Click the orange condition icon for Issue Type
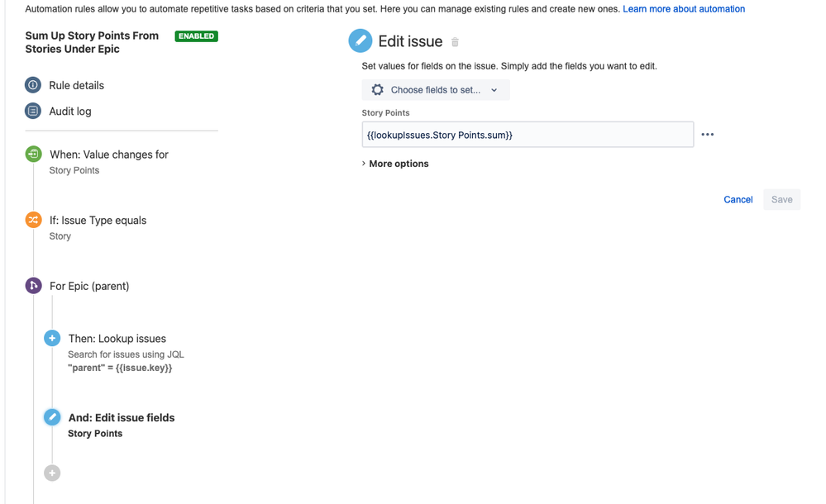 [33, 220]
